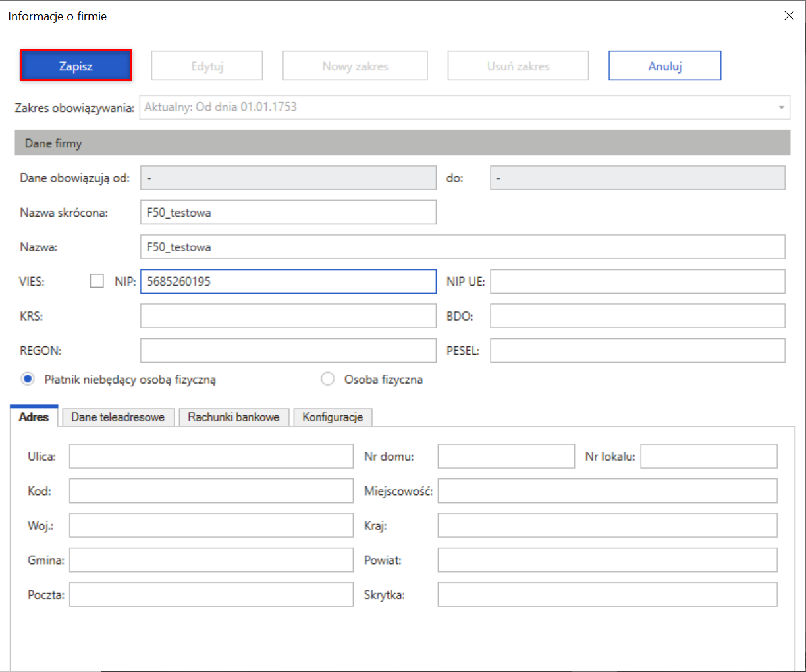Click the REGON input box
The height and width of the screenshot is (672, 806).
coord(288,350)
